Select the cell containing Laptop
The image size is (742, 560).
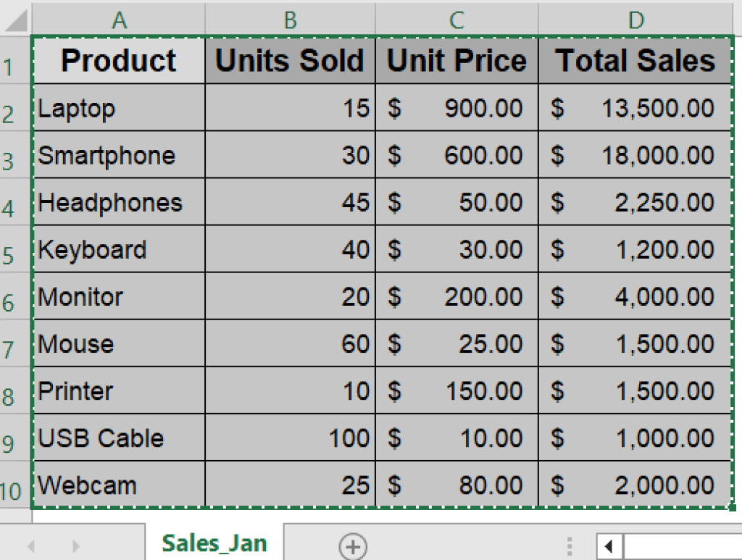[118, 108]
